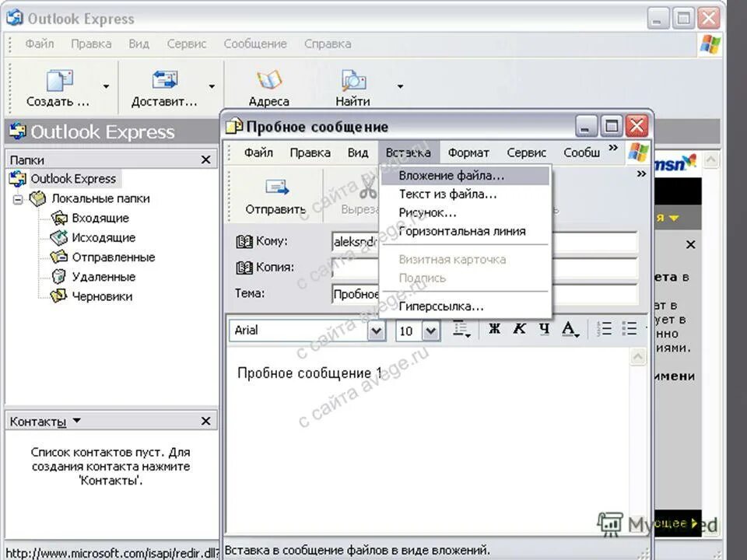Click the Вырезать scissors icon
747x560 pixels.
tap(367, 188)
